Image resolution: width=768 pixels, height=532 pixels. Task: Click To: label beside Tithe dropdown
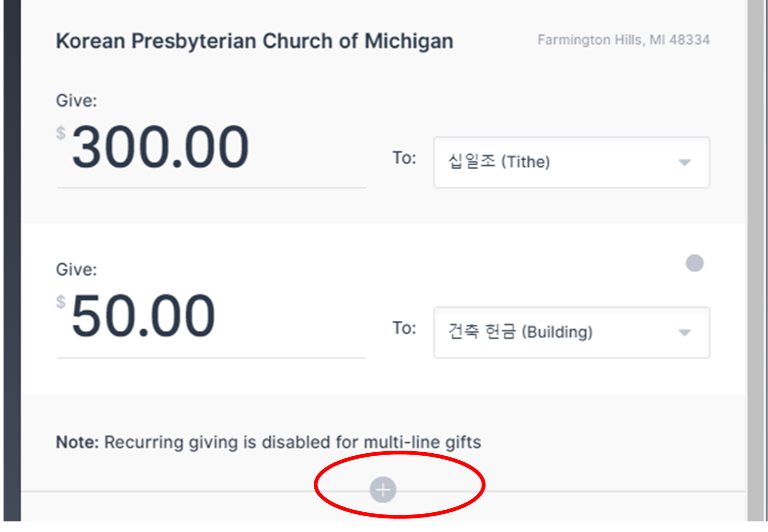tap(404, 158)
